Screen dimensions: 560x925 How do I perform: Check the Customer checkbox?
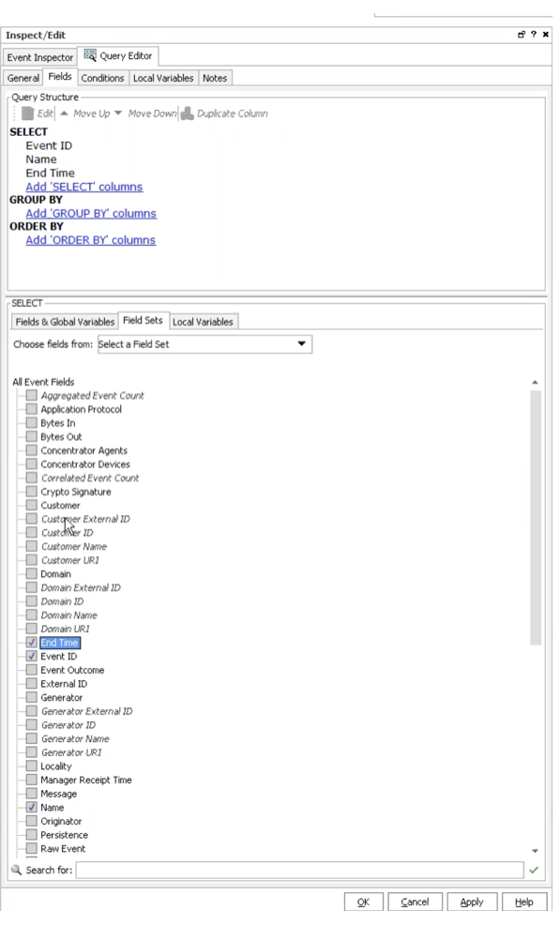coord(32,505)
